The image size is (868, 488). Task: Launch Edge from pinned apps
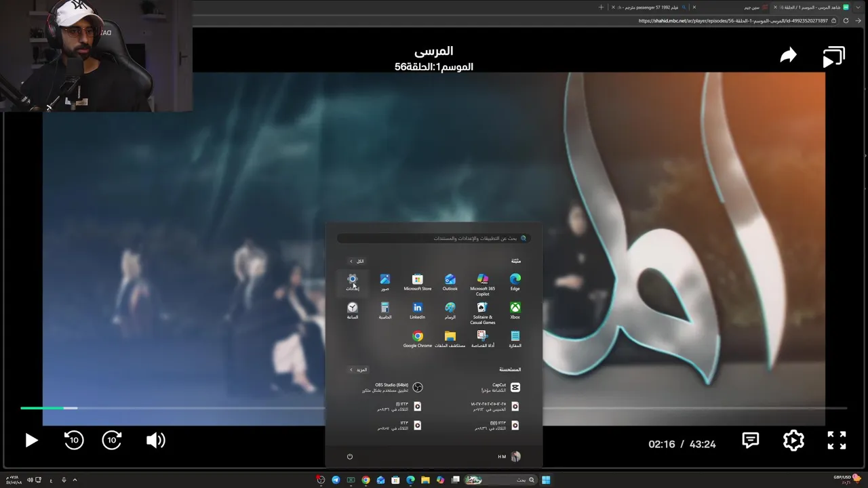click(515, 283)
